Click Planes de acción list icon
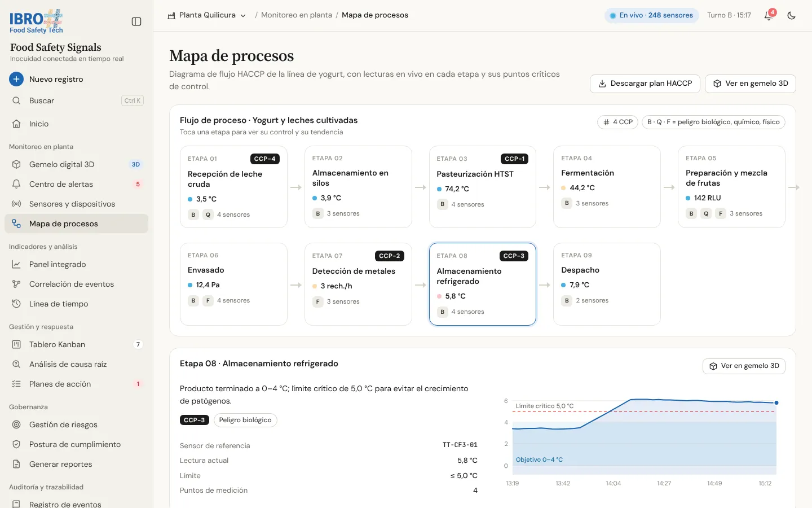Viewport: 812px width, 508px height. [16, 384]
